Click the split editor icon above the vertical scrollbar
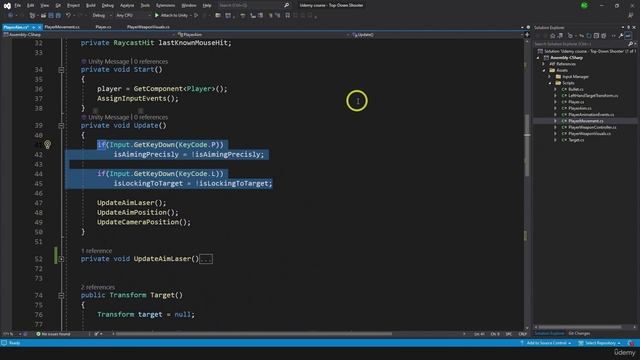This screenshot has height=360, width=640. (527, 35)
